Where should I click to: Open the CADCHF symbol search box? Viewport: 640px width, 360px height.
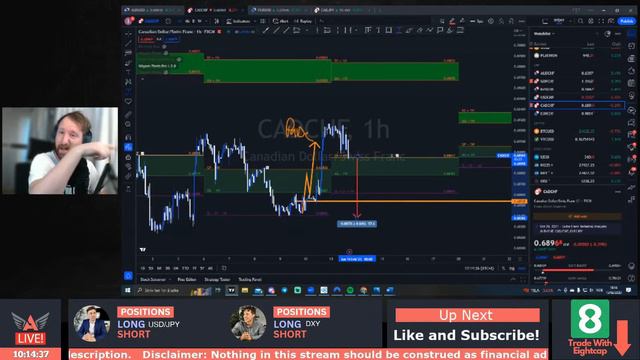[150, 21]
